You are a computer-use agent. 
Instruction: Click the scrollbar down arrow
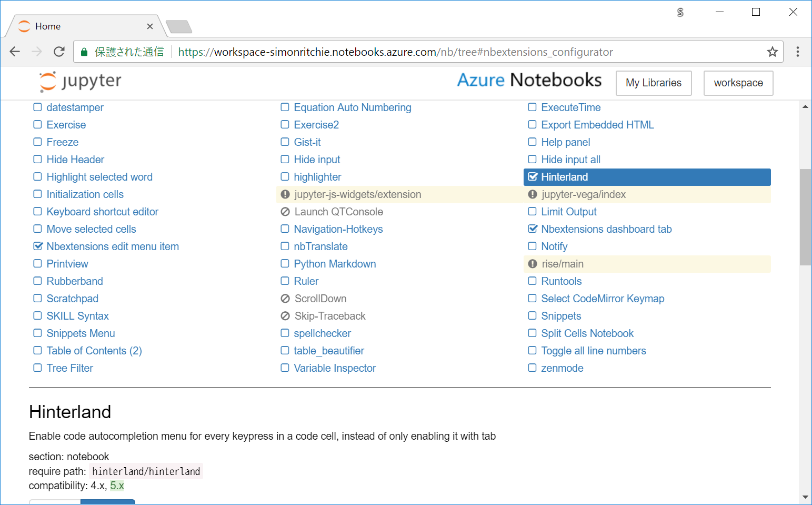coord(805,497)
